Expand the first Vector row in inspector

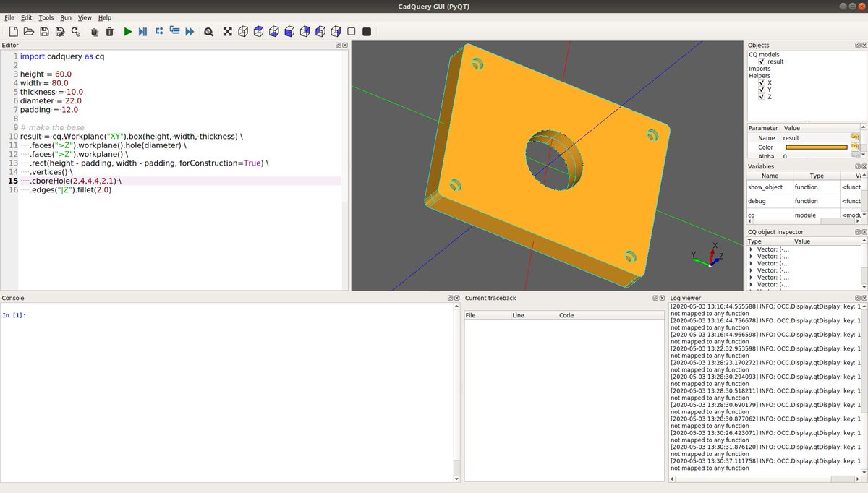click(x=752, y=249)
